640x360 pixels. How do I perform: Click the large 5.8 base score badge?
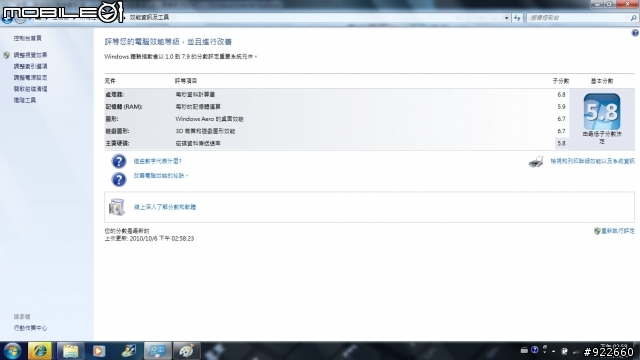602,112
